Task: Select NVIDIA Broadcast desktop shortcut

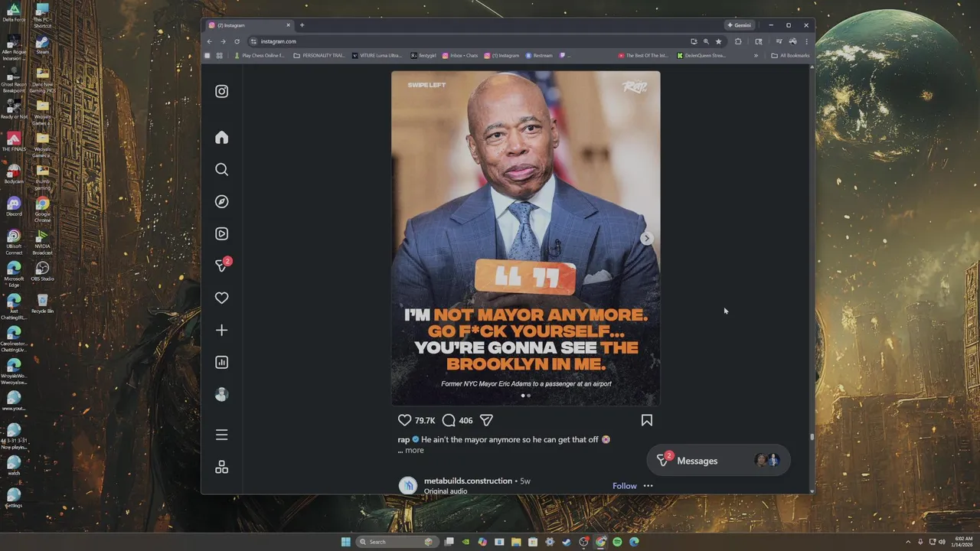Action: 42,241
